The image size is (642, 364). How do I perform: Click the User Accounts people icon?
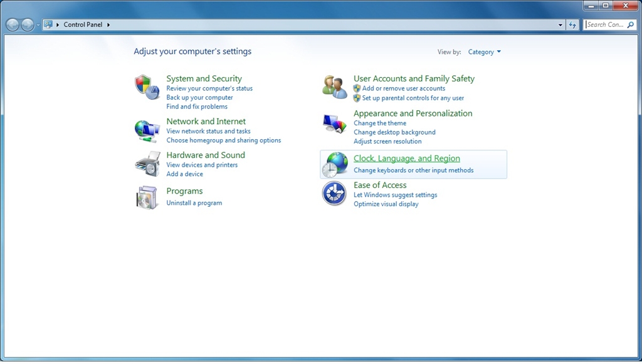pos(335,87)
